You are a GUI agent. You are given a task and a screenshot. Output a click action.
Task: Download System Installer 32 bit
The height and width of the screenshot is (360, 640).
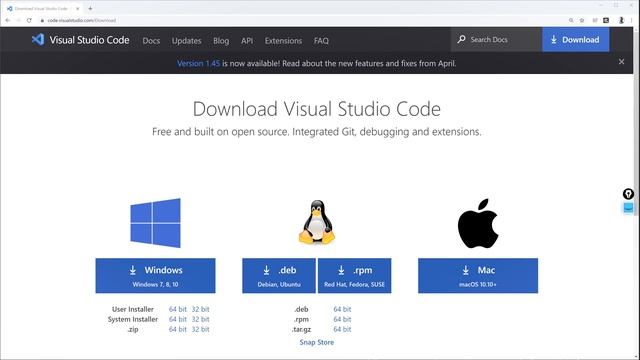pyautogui.click(x=200, y=319)
